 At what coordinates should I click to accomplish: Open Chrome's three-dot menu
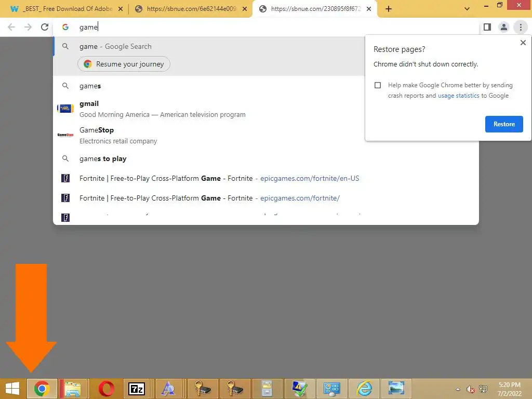click(521, 27)
